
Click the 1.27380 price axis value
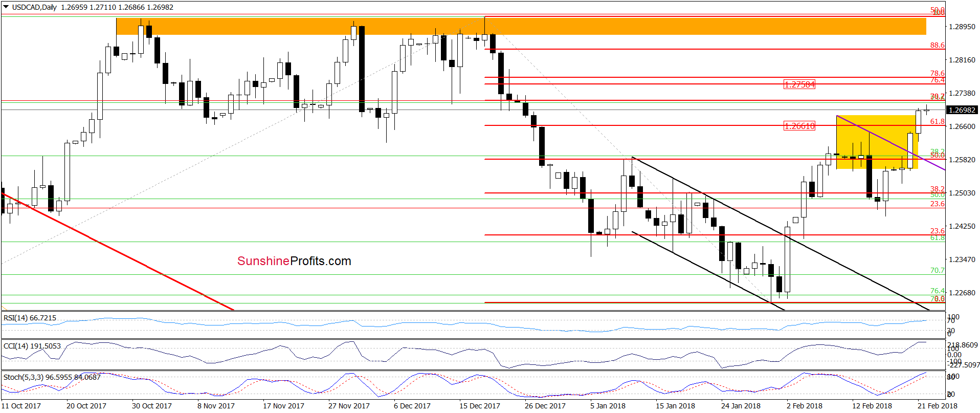962,93
